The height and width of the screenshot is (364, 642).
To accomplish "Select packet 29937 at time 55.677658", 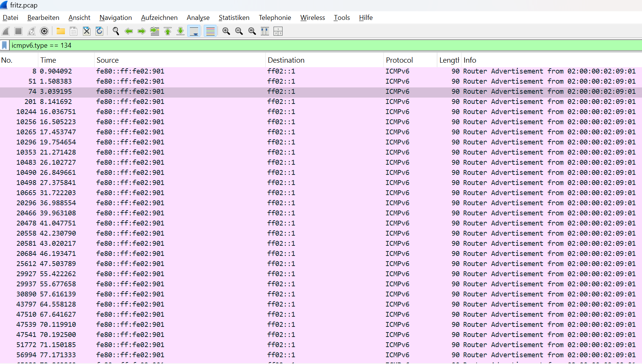I will click(321, 284).
